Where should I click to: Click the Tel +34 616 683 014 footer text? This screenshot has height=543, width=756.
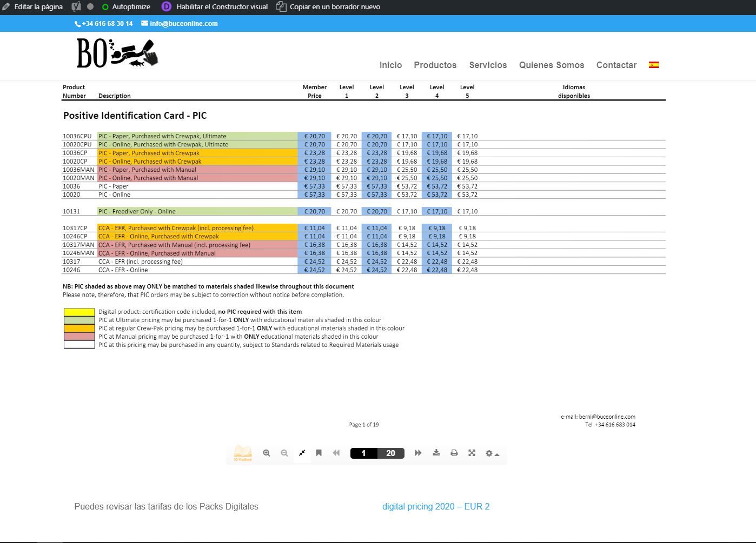(610, 425)
